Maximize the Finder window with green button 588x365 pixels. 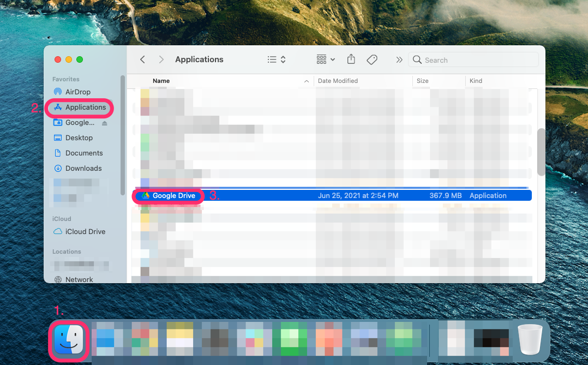click(x=80, y=59)
